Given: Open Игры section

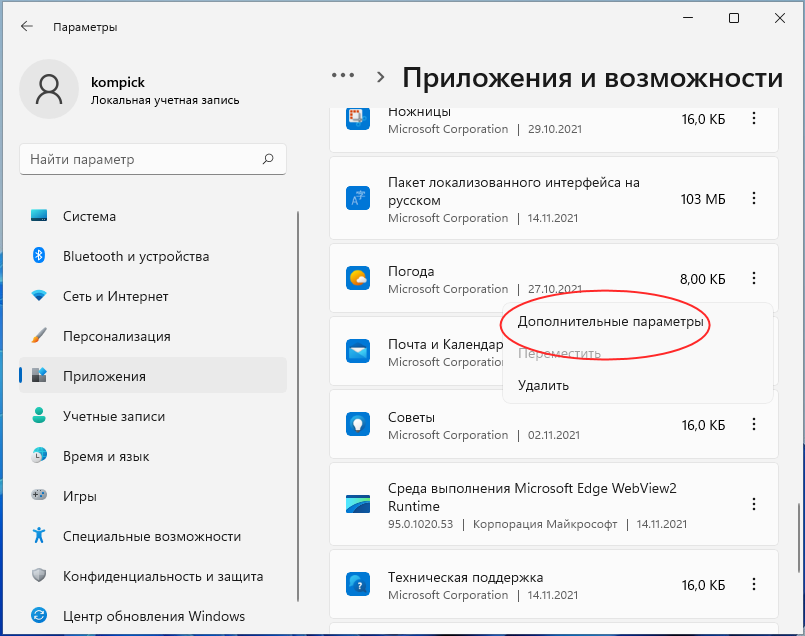Looking at the screenshot, I should pyautogui.click(x=152, y=496).
